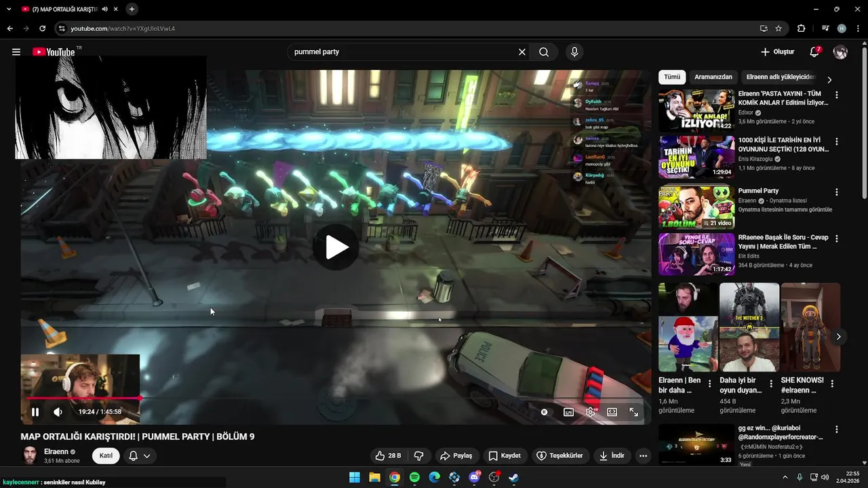Clear the search box text
The image size is (868, 488).
click(x=522, y=52)
